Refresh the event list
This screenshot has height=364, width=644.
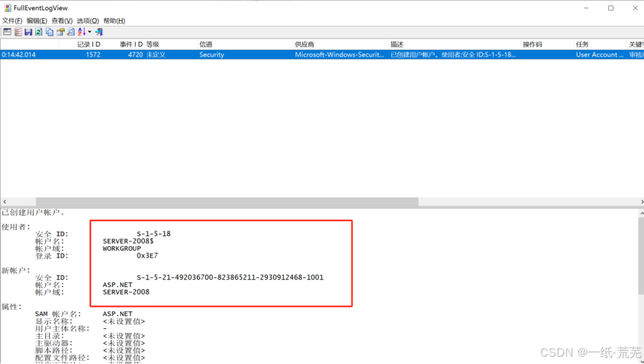[x=39, y=32]
